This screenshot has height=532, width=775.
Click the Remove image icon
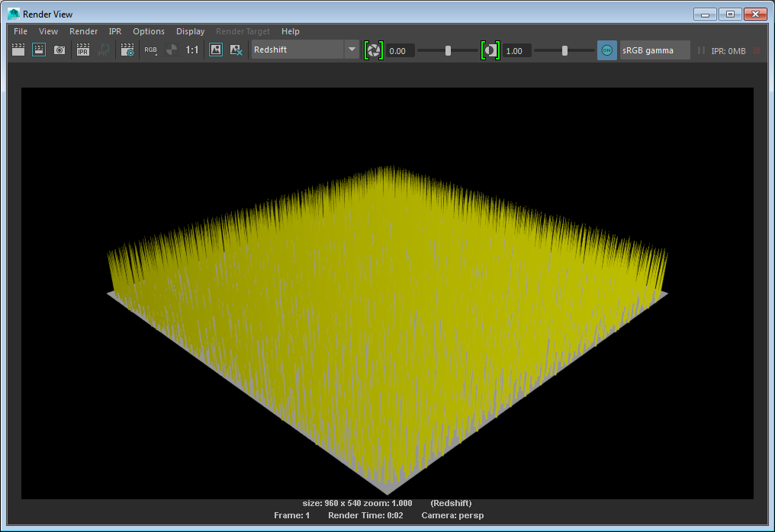(x=236, y=50)
